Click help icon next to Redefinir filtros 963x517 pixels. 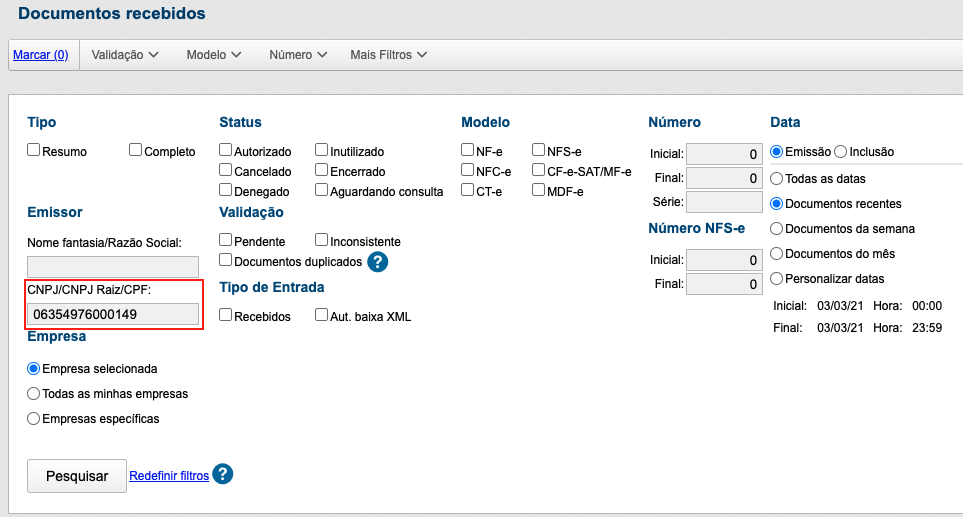pyautogui.click(x=222, y=475)
